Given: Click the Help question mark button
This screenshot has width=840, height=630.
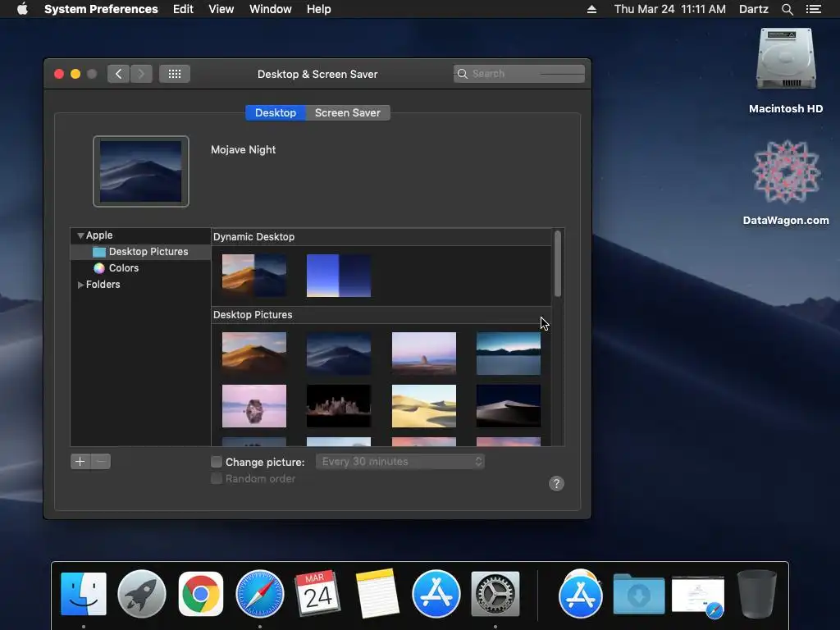Looking at the screenshot, I should 556,484.
